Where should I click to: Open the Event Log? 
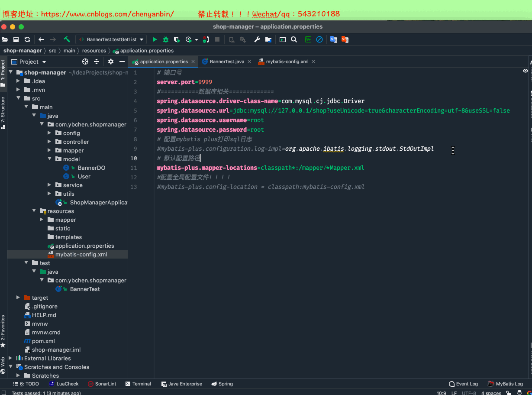(x=463, y=384)
